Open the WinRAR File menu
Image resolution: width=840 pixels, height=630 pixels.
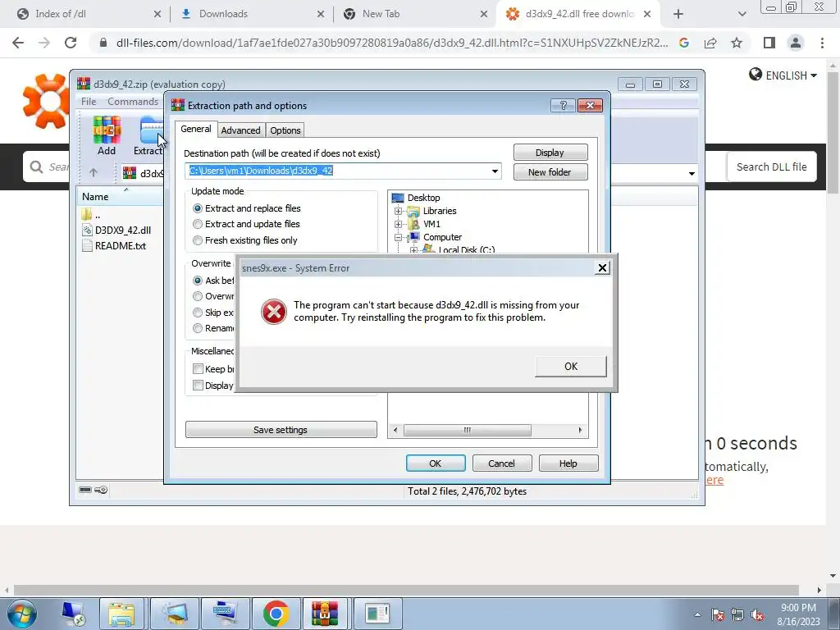click(x=89, y=101)
